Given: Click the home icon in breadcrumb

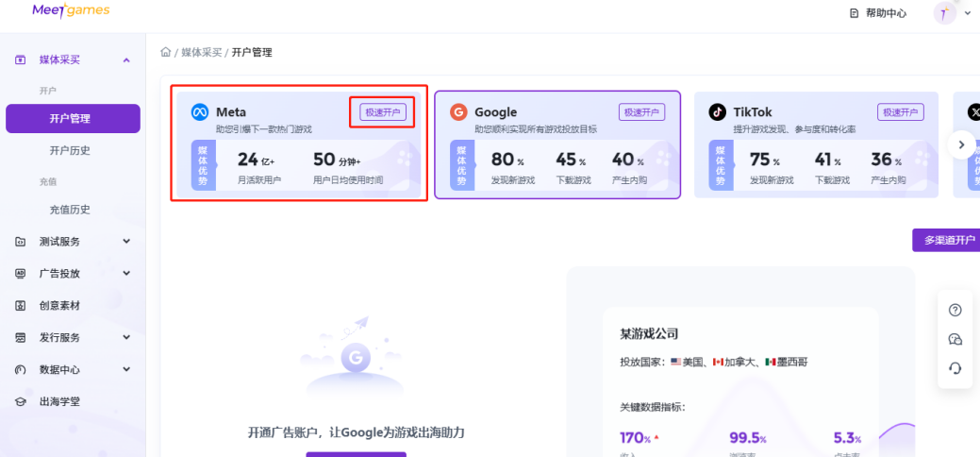Looking at the screenshot, I should 166,53.
